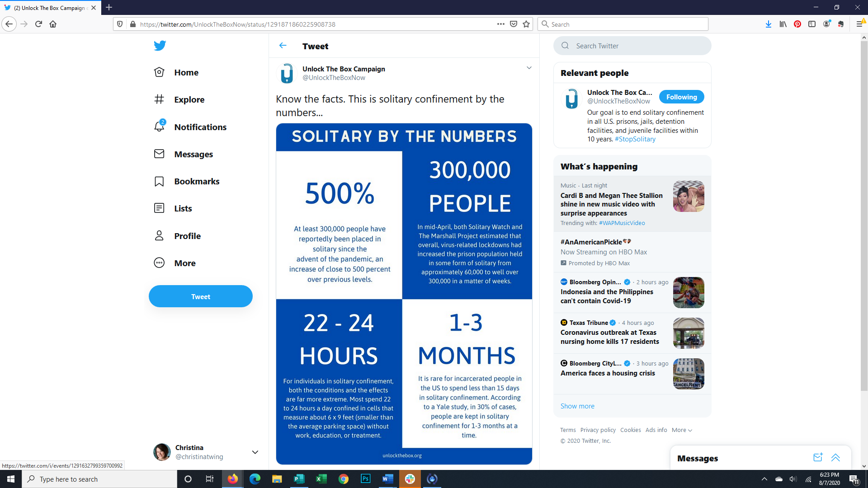Launch Photoshop from Windows taskbar
868x488 pixels.
[365, 479]
